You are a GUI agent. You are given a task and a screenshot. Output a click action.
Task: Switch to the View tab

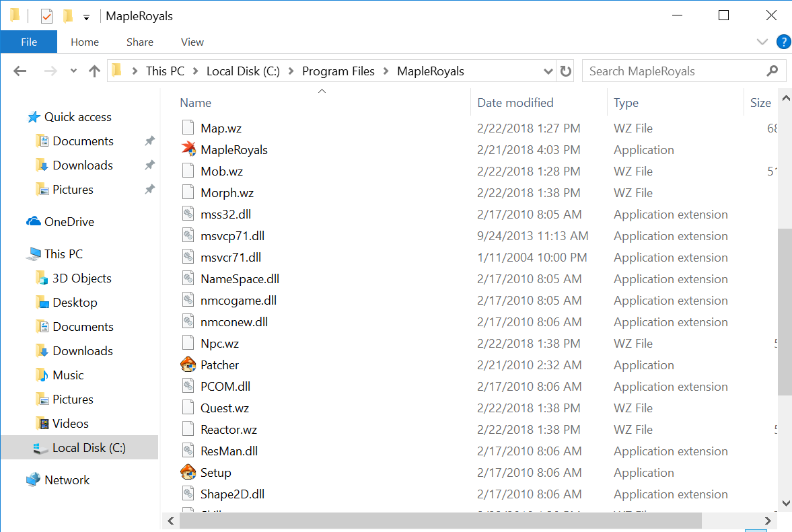192,42
